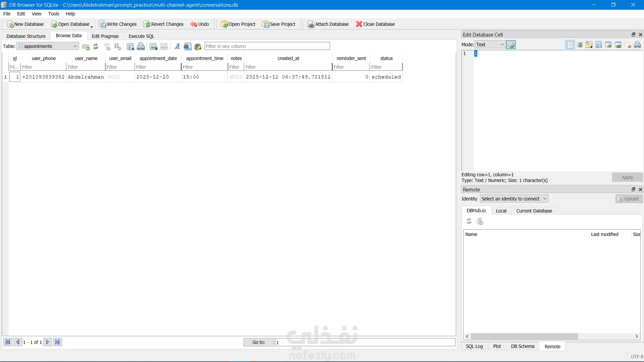Switch to Database Structure tab
The width and height of the screenshot is (644, 362).
pyautogui.click(x=26, y=36)
